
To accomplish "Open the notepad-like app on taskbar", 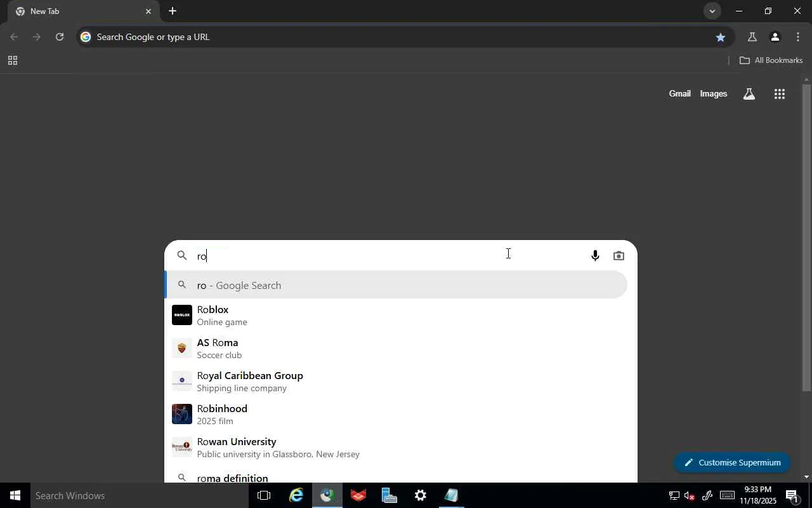I will tap(451, 495).
